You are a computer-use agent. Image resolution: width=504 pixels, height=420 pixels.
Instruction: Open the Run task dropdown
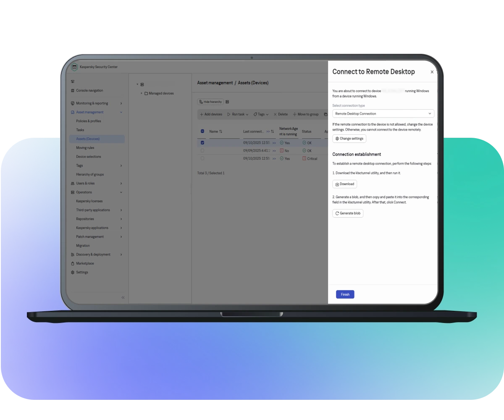pyautogui.click(x=238, y=114)
